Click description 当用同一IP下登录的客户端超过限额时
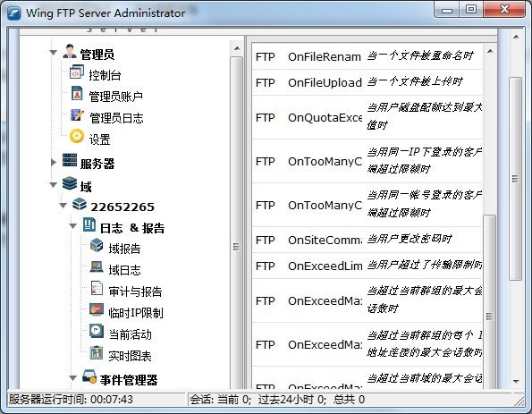 [425, 160]
